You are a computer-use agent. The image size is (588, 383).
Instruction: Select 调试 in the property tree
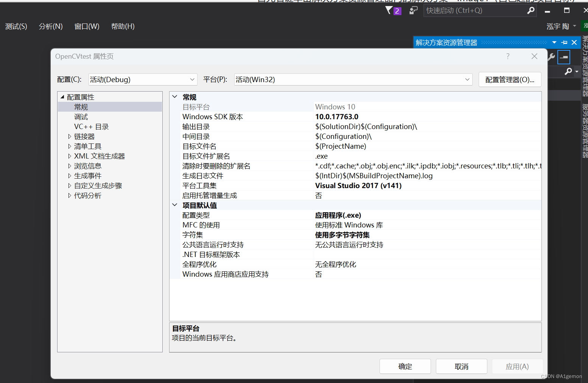[x=81, y=117]
